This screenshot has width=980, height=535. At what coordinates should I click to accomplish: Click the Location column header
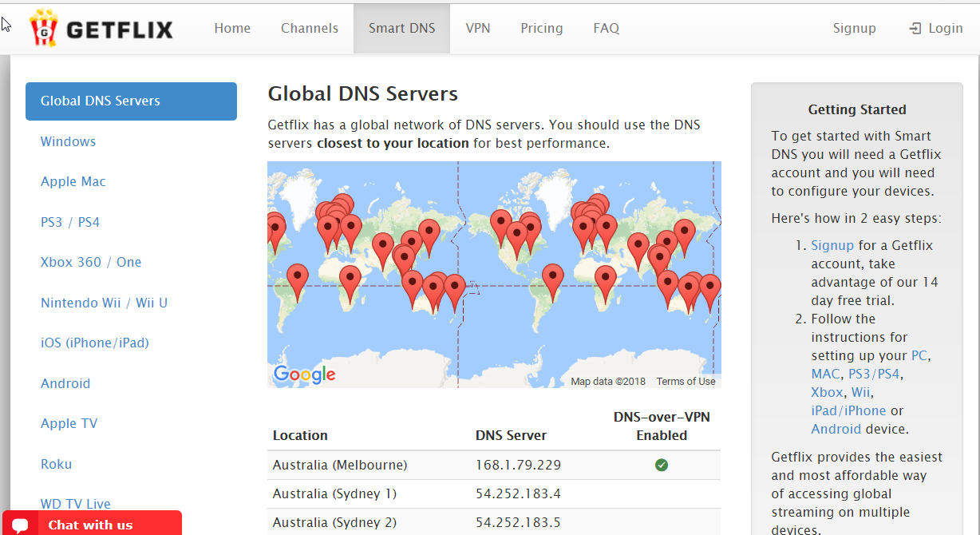coord(300,435)
